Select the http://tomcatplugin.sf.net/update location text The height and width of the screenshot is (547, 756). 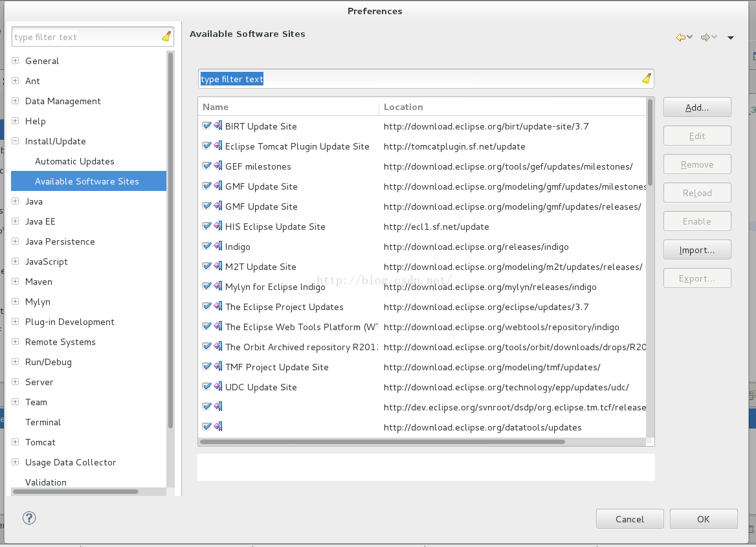click(x=454, y=146)
